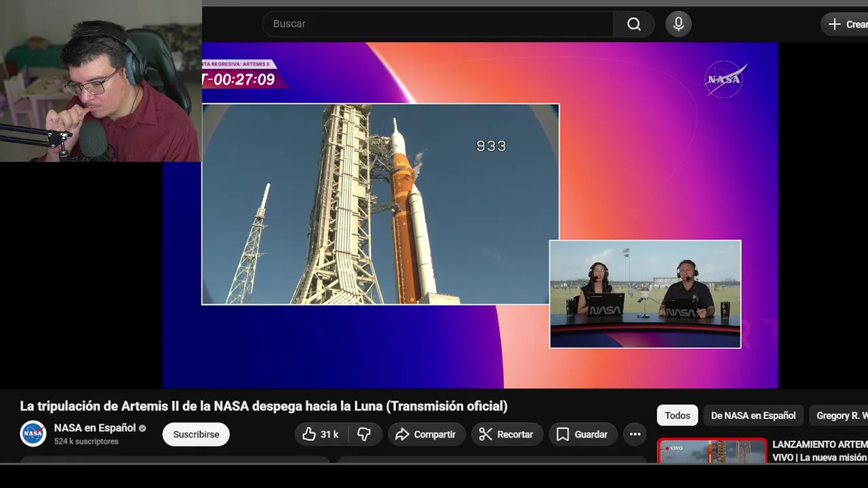Select the Gregory R. chip
Screen dimensions: 868x488
point(840,415)
